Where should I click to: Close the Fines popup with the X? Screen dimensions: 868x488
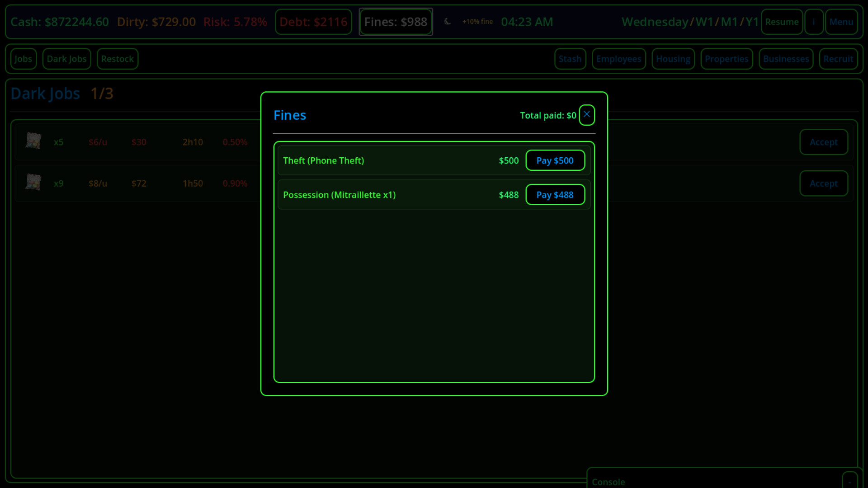point(586,115)
